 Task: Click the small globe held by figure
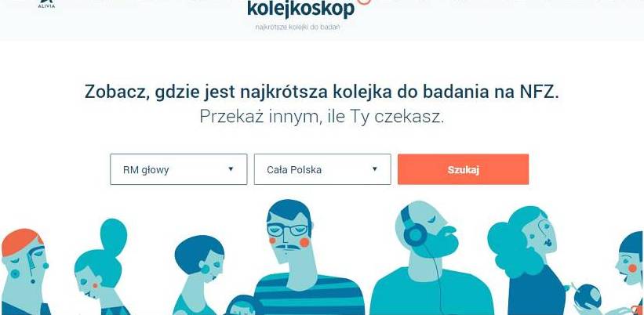coord(588,296)
